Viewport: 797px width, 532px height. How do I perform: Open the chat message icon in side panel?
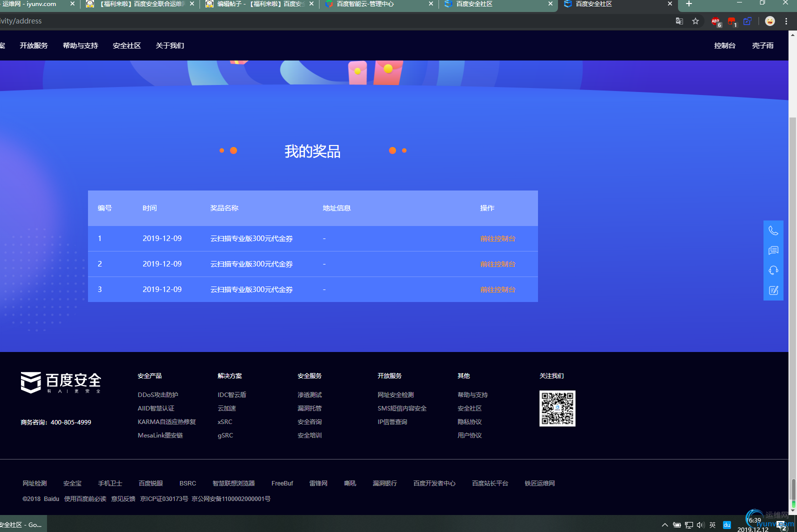pos(773,250)
